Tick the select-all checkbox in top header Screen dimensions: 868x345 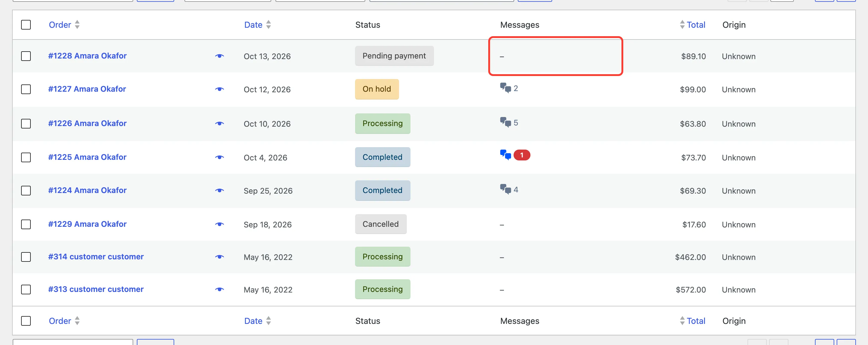[x=26, y=25]
